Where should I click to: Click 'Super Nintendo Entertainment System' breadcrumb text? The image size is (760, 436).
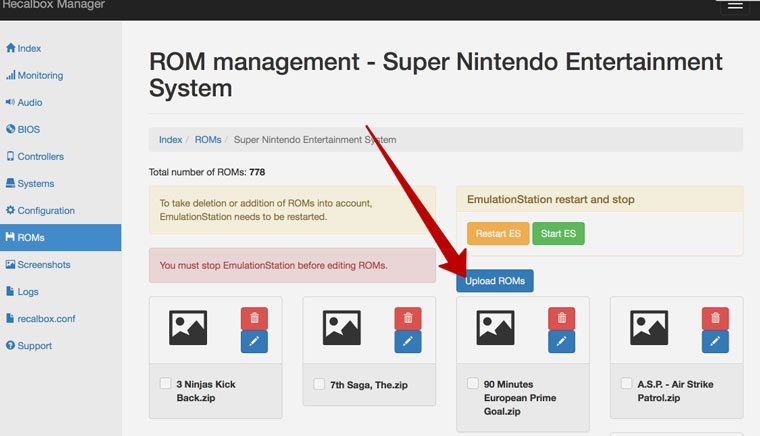click(x=315, y=140)
